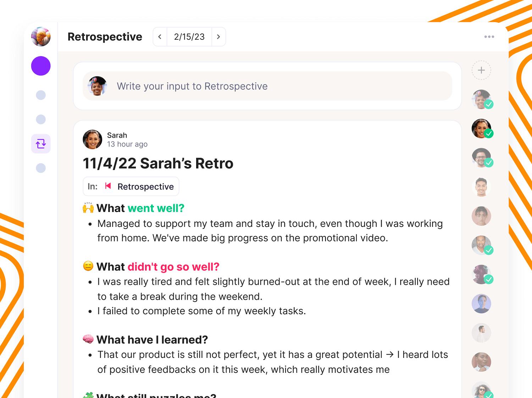Select the large purple circle in sidebar

click(41, 66)
